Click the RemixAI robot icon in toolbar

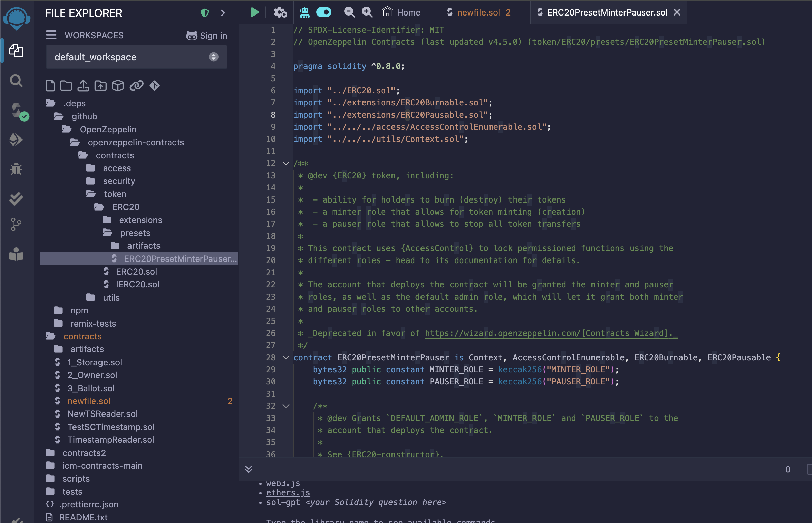304,12
